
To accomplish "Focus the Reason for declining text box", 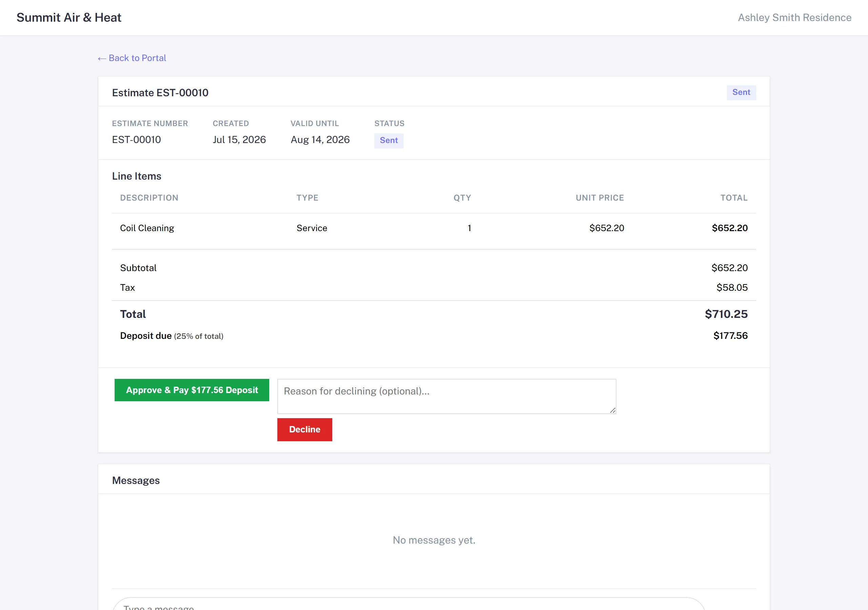I will [x=447, y=396].
